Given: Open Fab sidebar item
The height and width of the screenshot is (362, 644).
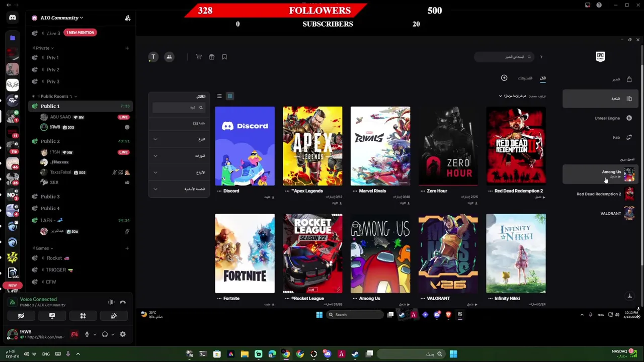Looking at the screenshot, I should (600, 137).
